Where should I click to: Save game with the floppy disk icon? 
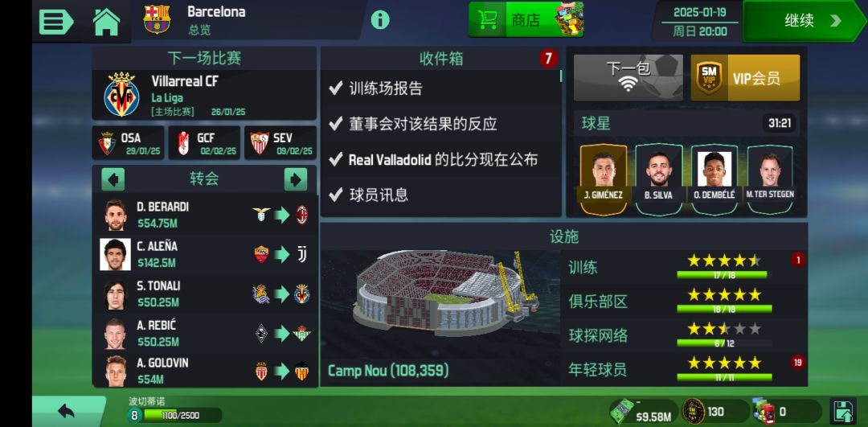[842, 412]
